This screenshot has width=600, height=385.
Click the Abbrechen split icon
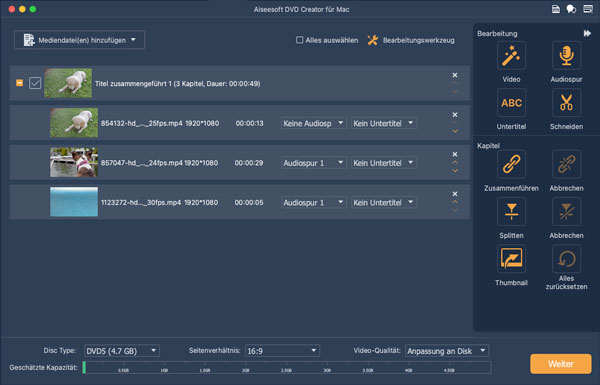click(x=566, y=211)
